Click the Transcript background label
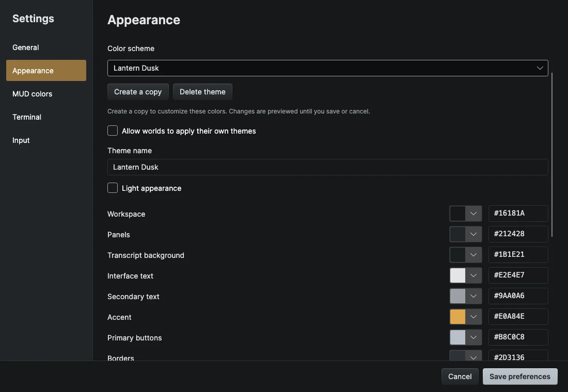Image resolution: width=568 pixels, height=392 pixels. [146, 255]
